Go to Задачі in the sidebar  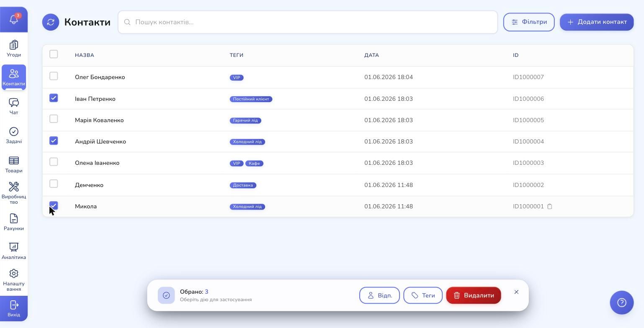[x=14, y=135]
